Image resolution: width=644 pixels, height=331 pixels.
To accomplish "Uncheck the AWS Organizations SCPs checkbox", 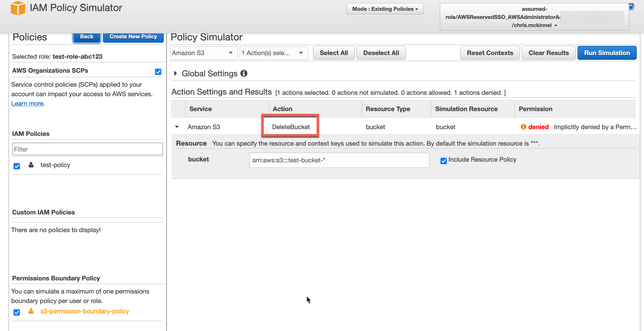I will point(158,72).
